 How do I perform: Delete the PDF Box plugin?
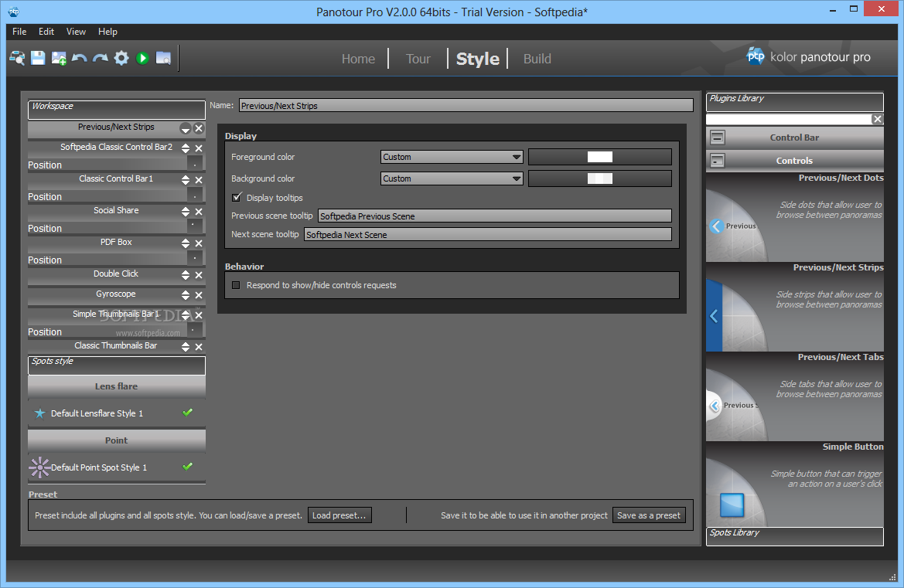[199, 243]
